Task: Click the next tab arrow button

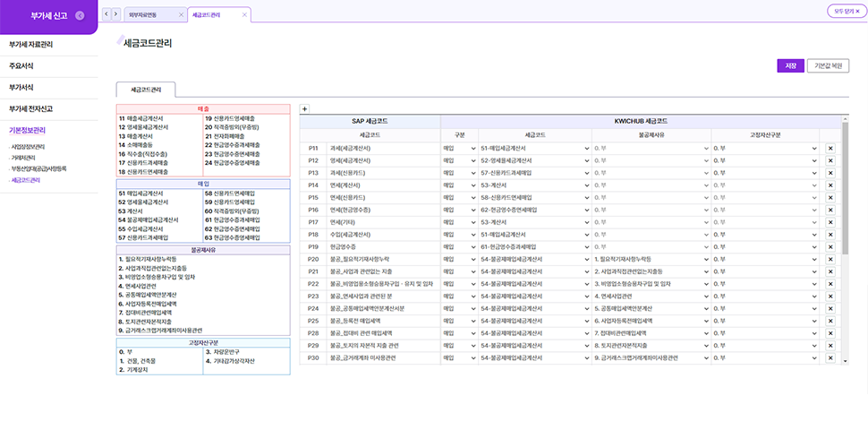Action: pos(117,14)
